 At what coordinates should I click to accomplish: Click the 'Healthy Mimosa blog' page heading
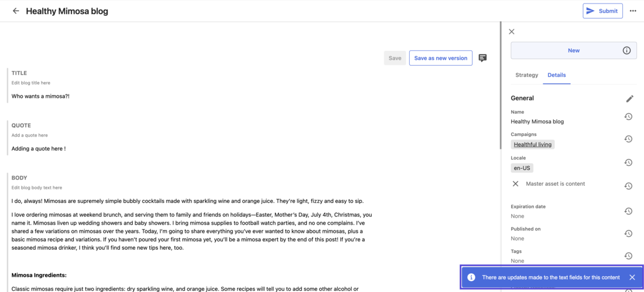click(67, 11)
